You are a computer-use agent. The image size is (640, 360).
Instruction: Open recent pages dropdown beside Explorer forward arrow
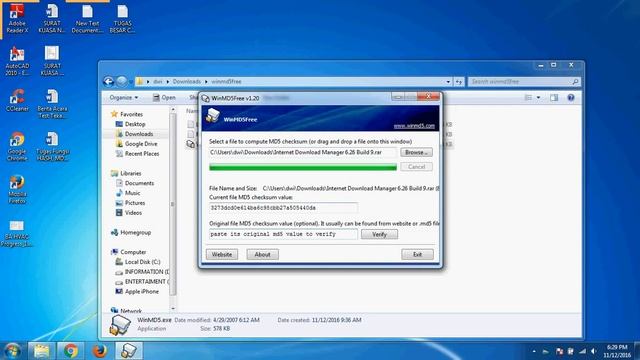[131, 82]
